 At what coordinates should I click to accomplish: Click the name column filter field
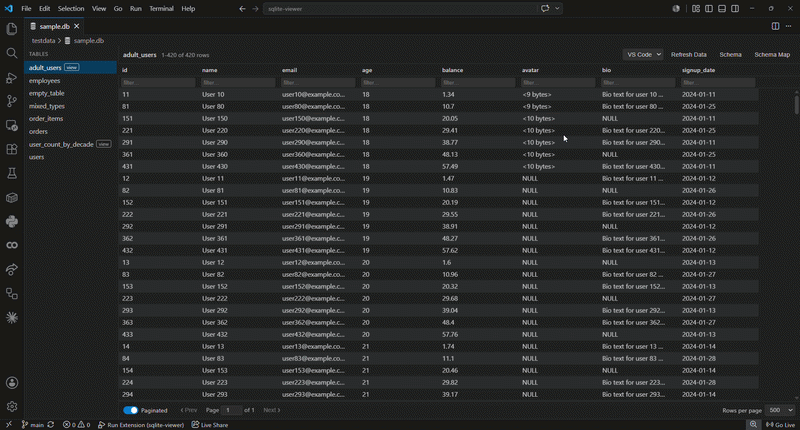pyautogui.click(x=238, y=82)
